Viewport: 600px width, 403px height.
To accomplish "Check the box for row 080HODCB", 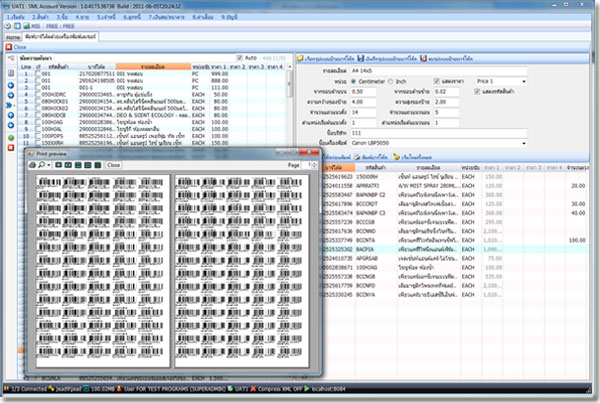I will (x=38, y=115).
